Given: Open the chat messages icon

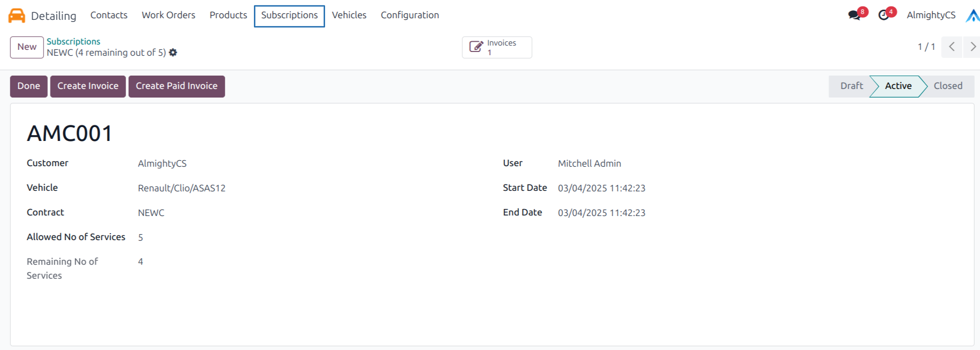Looking at the screenshot, I should point(854,15).
